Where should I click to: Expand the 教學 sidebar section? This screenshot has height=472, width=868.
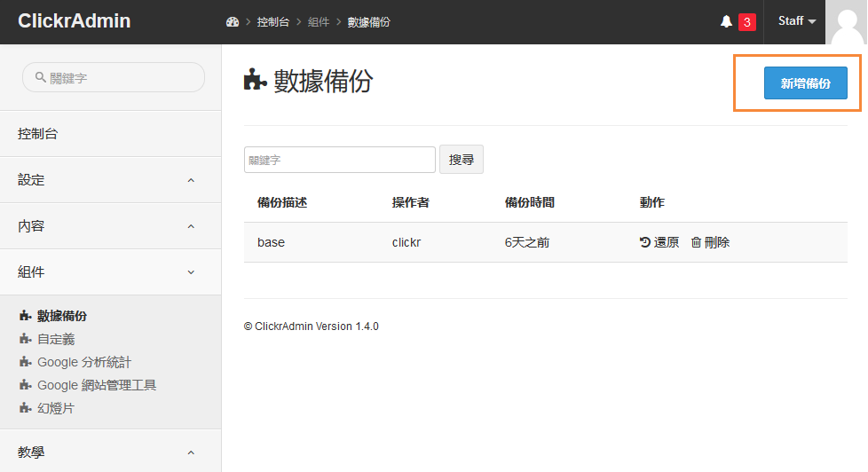point(111,452)
